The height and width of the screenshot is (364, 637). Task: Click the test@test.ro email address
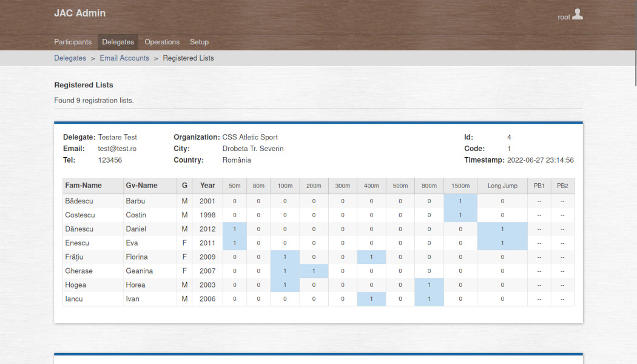point(117,149)
